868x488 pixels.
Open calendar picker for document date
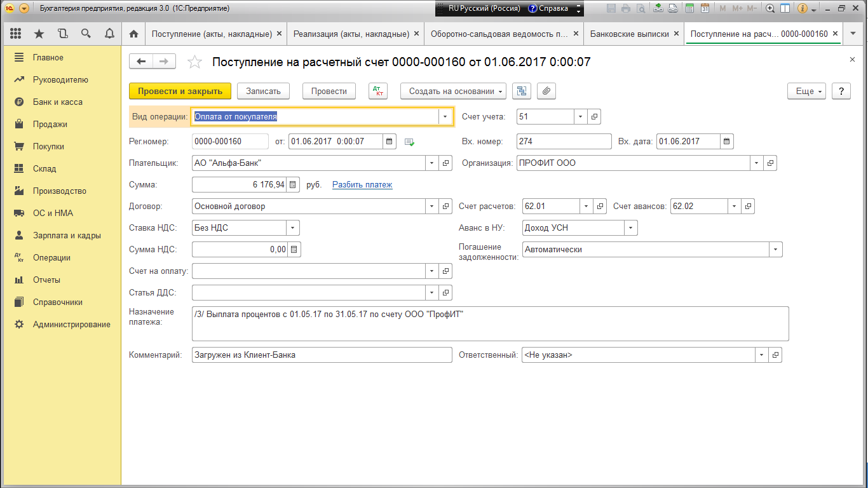click(x=390, y=141)
